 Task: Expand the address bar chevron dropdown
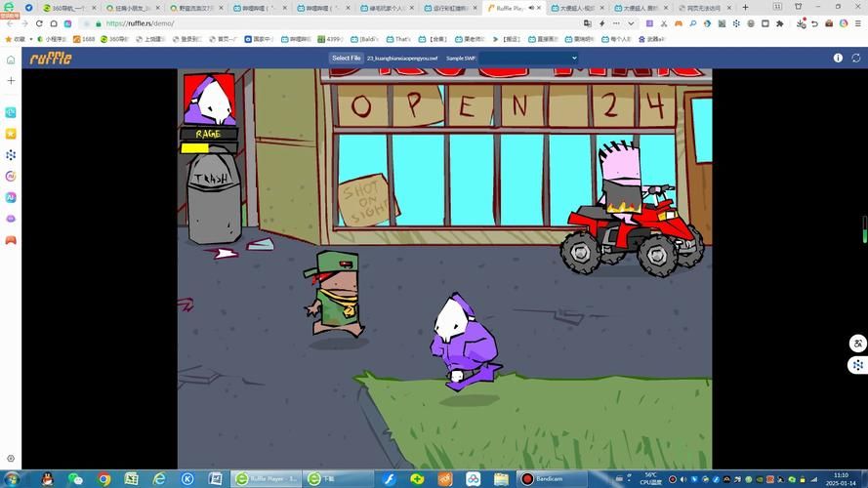631,23
